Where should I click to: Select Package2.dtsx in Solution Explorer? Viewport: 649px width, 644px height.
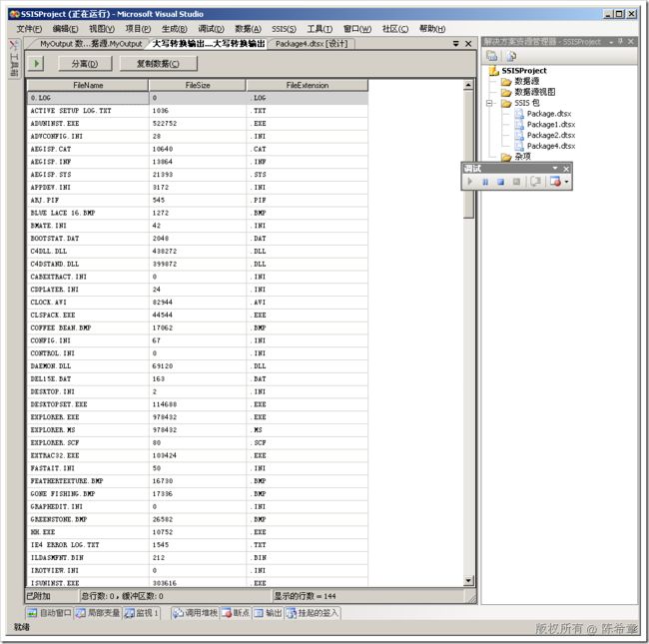[x=551, y=136]
